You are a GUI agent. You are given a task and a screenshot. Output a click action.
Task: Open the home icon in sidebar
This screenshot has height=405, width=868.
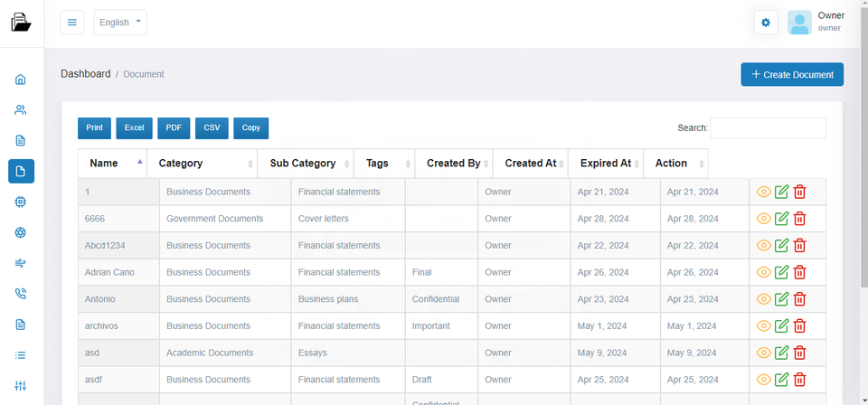tap(21, 80)
